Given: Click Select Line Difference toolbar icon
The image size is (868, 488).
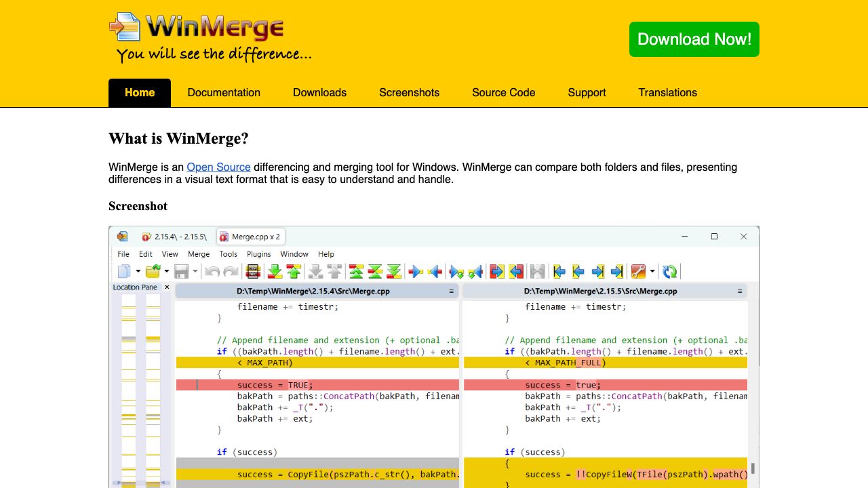Looking at the screenshot, I should [x=253, y=272].
